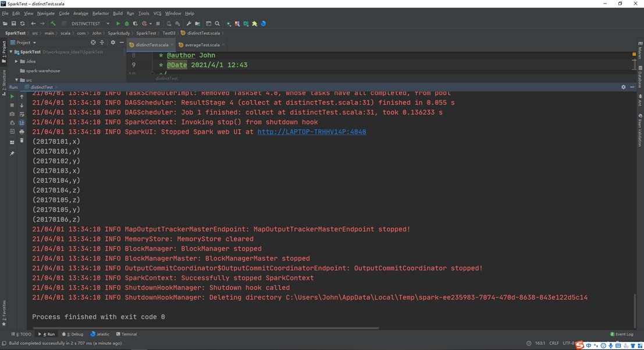Image resolution: width=644 pixels, height=350 pixels.
Task: Open Run panel settings gear
Action: 624,87
